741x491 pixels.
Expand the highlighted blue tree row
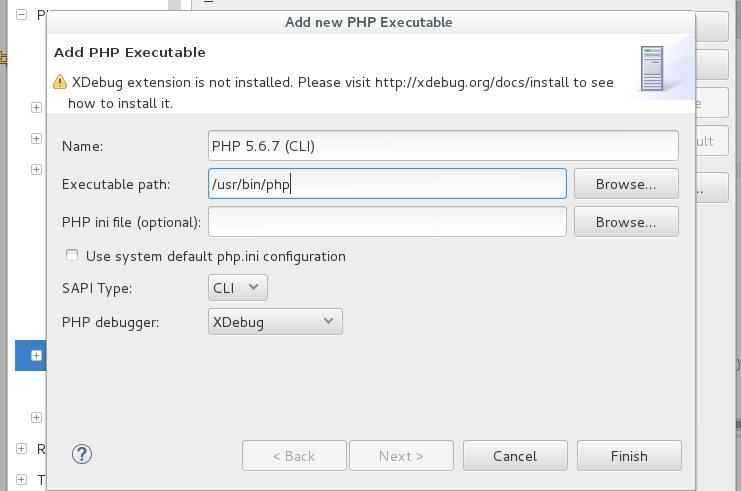[36, 355]
